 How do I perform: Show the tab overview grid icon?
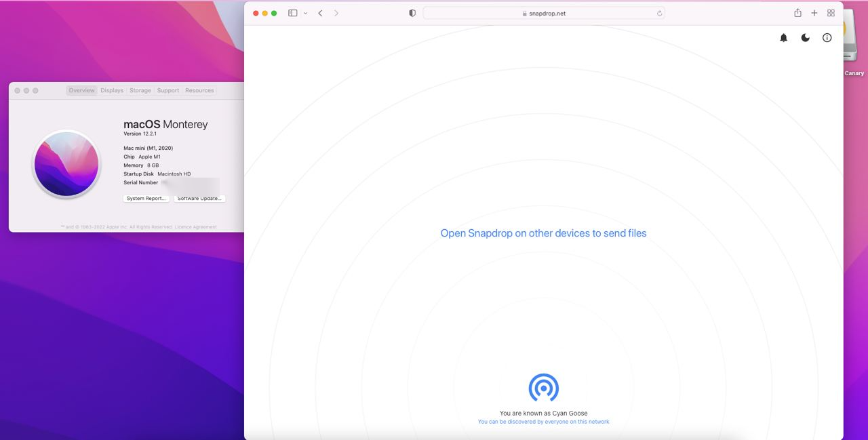pyautogui.click(x=831, y=13)
